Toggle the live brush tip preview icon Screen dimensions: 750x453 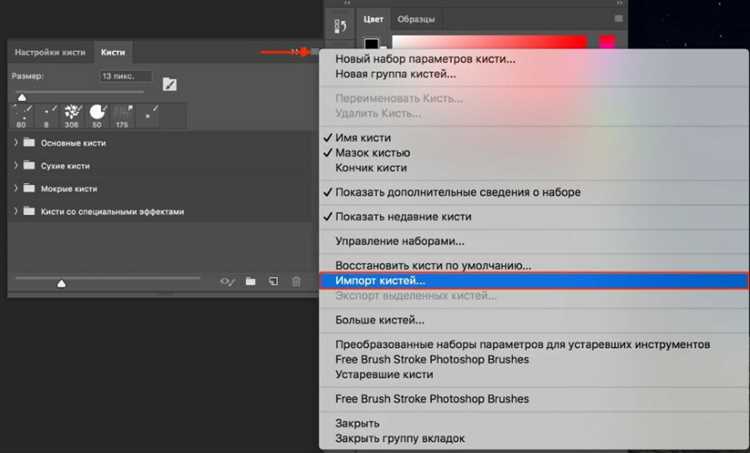[227, 282]
